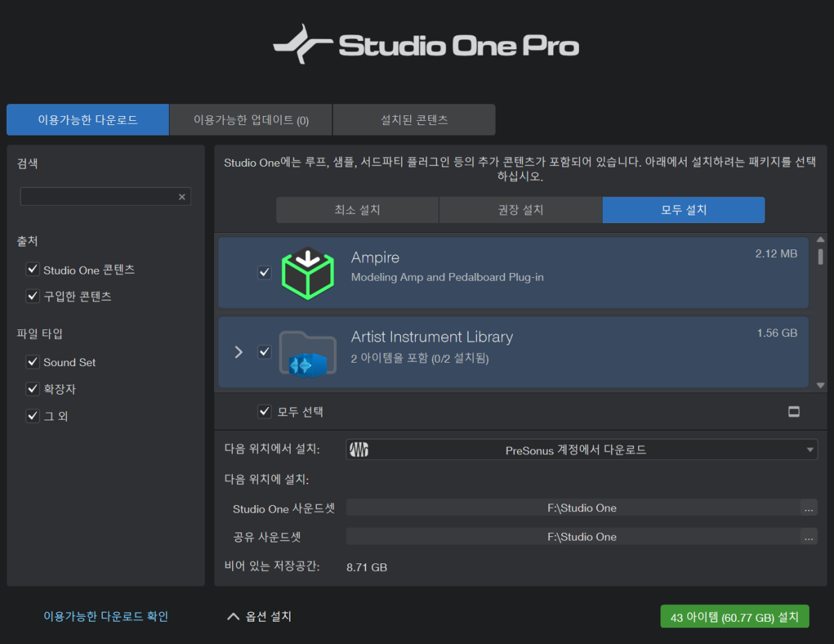Click the Studio One 사운드셋 path field
Screen dimensions: 834x644
point(573,508)
